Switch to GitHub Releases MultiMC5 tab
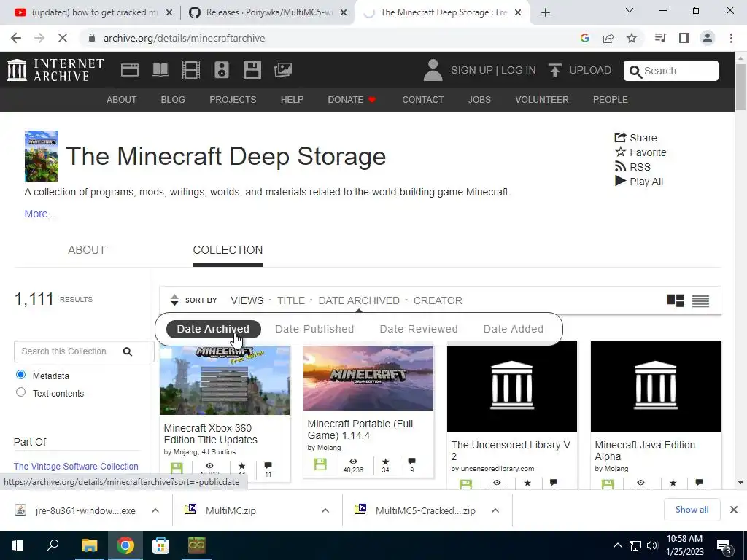The image size is (747, 560). click(268, 12)
